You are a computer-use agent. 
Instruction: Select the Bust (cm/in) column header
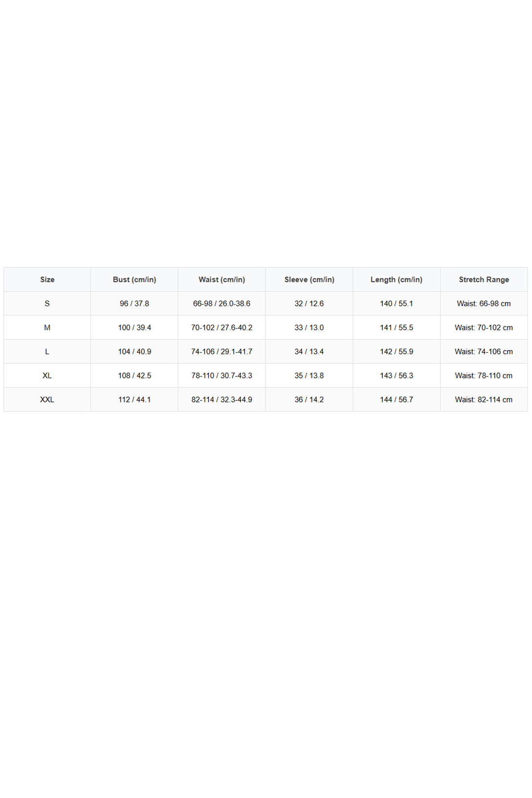[x=134, y=279]
